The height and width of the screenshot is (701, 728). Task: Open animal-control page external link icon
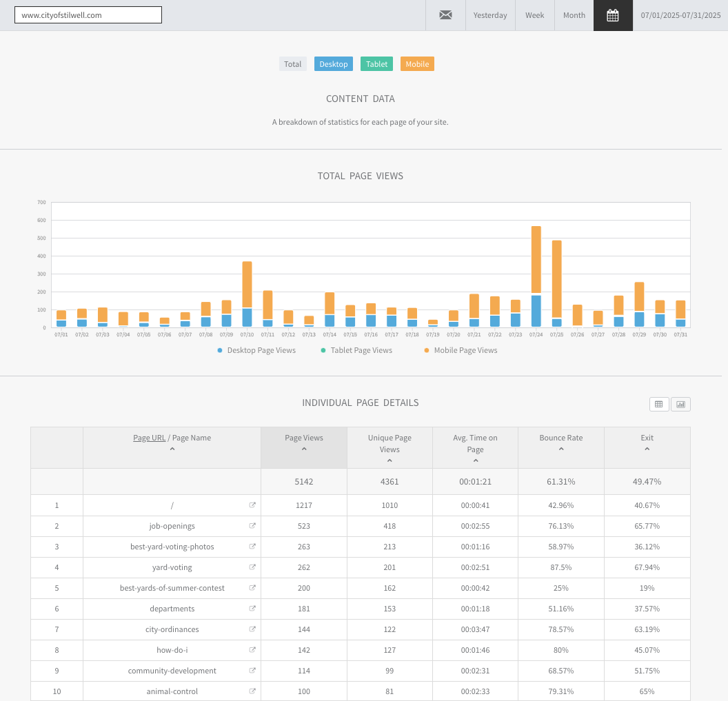click(252, 691)
